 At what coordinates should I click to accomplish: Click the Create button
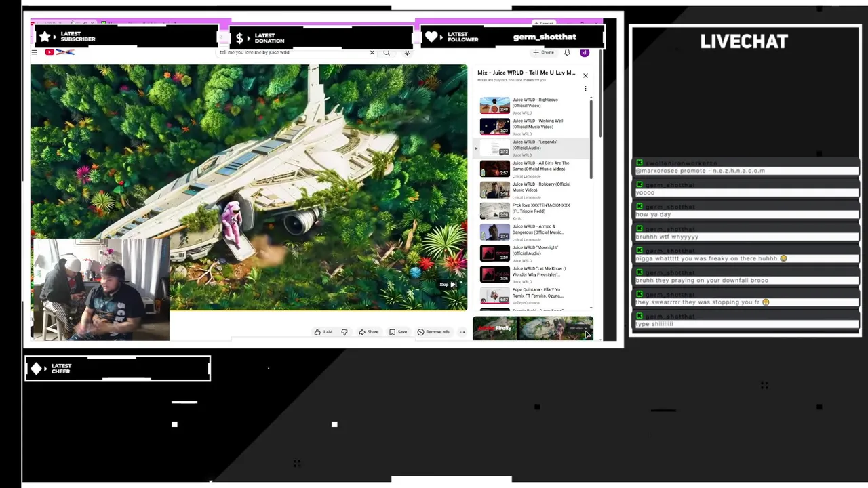pos(543,52)
